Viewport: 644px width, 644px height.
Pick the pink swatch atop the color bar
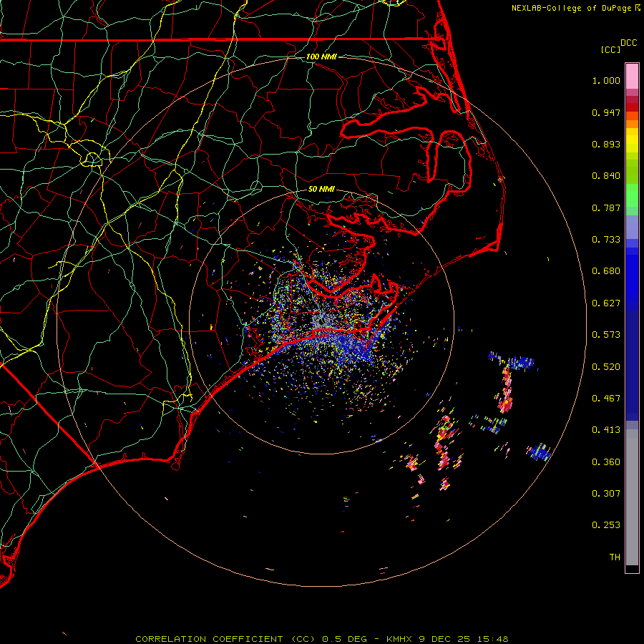click(632, 76)
